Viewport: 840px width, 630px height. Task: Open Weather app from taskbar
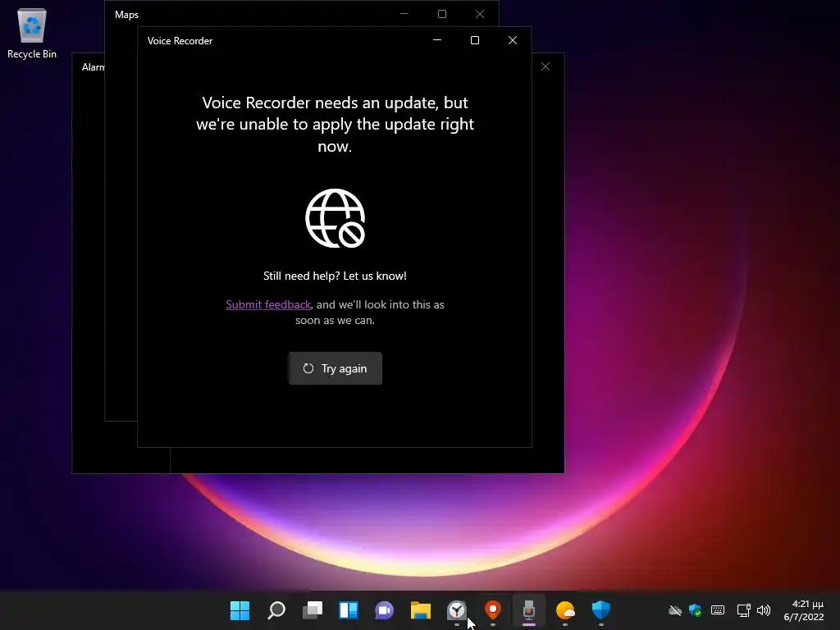(565, 610)
